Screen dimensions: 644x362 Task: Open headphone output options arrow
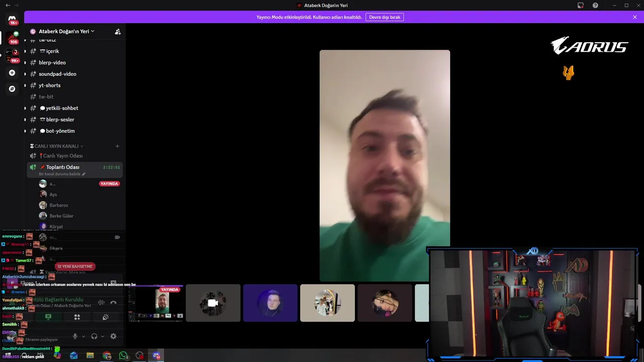(103, 336)
